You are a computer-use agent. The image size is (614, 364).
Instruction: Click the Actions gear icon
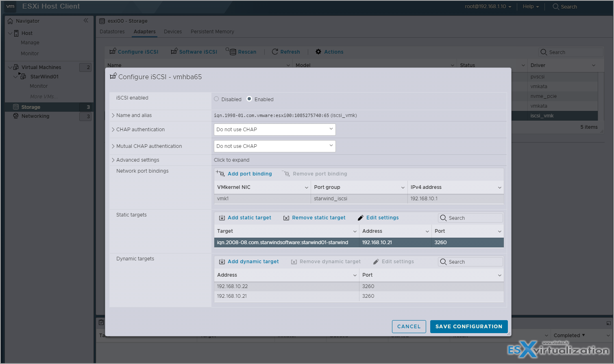[x=318, y=52]
